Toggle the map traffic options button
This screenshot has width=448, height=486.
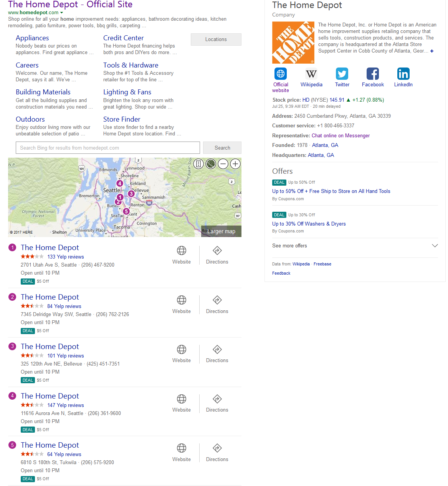pos(198,164)
